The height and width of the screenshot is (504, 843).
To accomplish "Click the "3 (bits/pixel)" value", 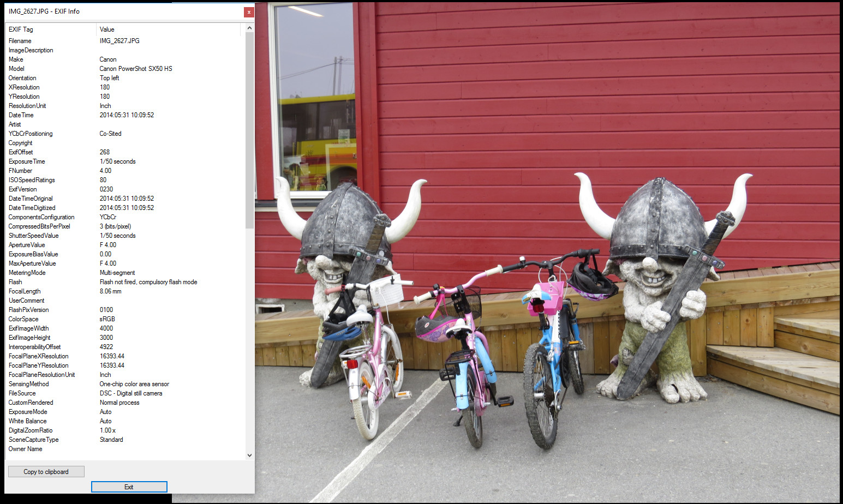I will (x=115, y=226).
